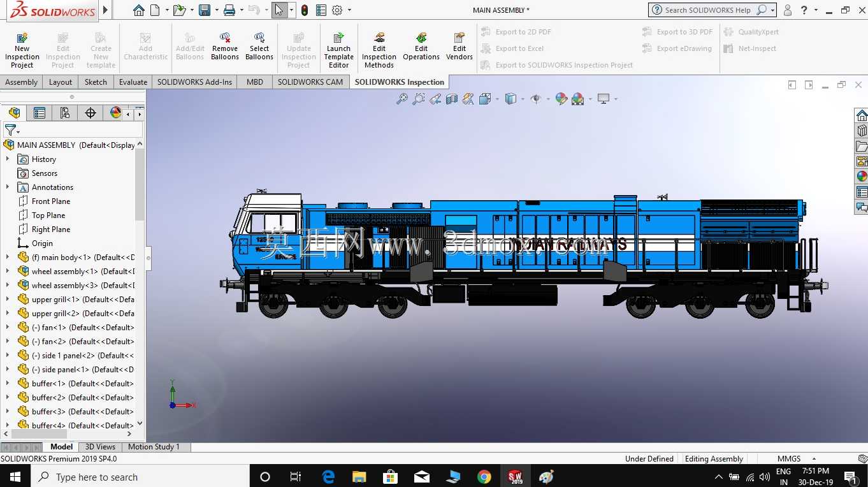868x487 pixels.
Task: Open the Save button dropdown arrow
Action: (x=216, y=10)
